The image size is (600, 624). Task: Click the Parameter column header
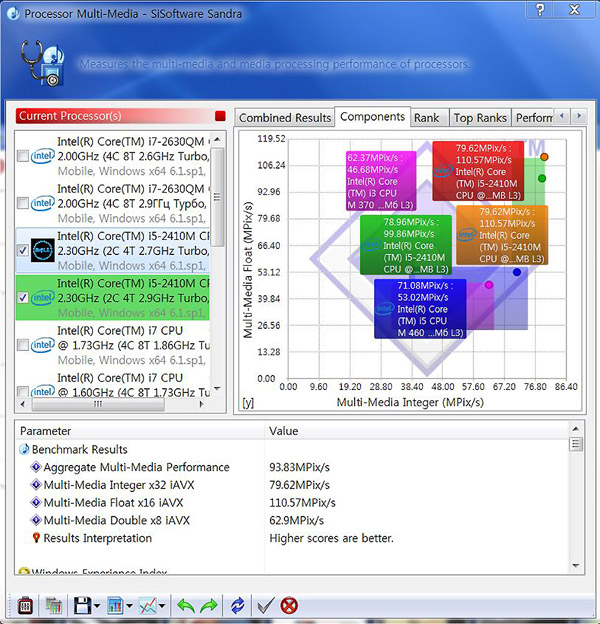pyautogui.click(x=140, y=431)
